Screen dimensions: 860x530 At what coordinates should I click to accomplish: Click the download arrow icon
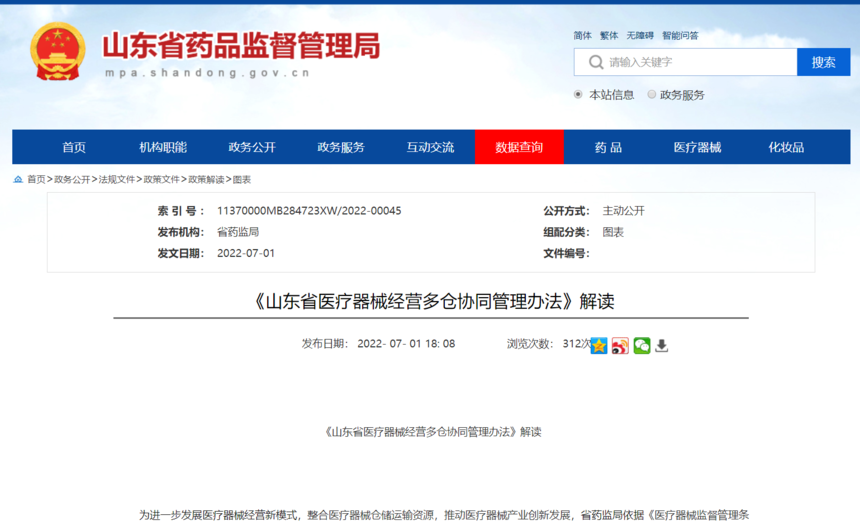[662, 346]
